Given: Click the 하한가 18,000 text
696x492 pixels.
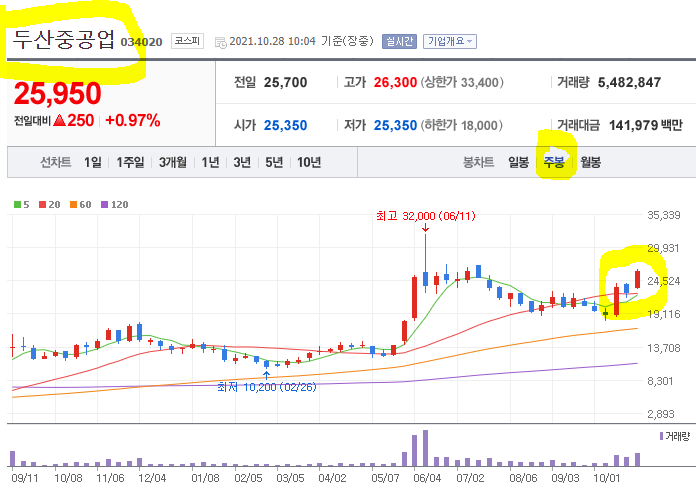Looking at the screenshot, I should tap(461, 126).
